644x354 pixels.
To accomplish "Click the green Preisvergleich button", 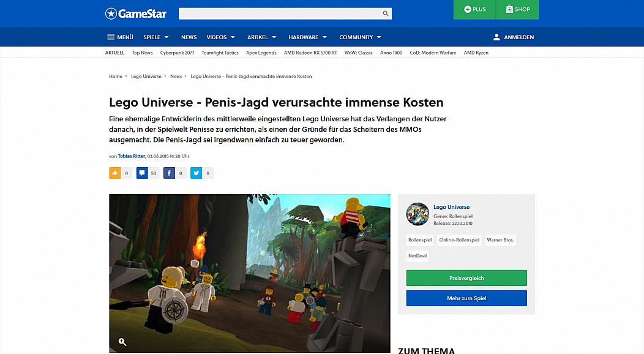I will click(x=466, y=278).
